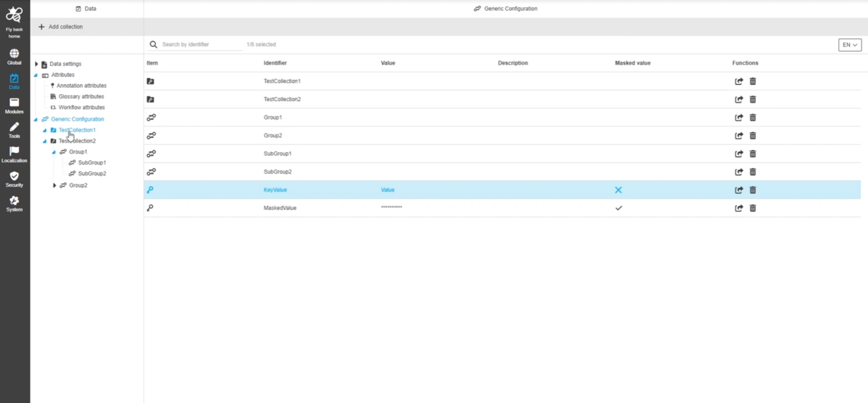
Task: Switch to the Data tab header
Action: coord(86,9)
